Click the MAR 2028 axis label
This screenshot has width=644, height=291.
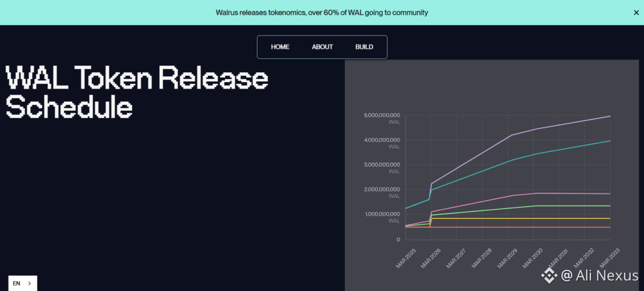tap(482, 258)
